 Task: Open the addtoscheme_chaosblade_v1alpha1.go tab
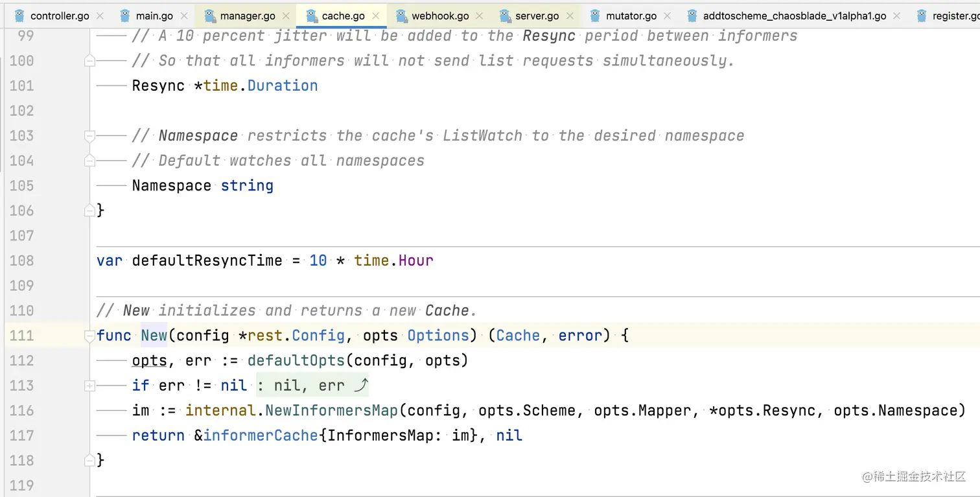pyautogui.click(x=795, y=16)
